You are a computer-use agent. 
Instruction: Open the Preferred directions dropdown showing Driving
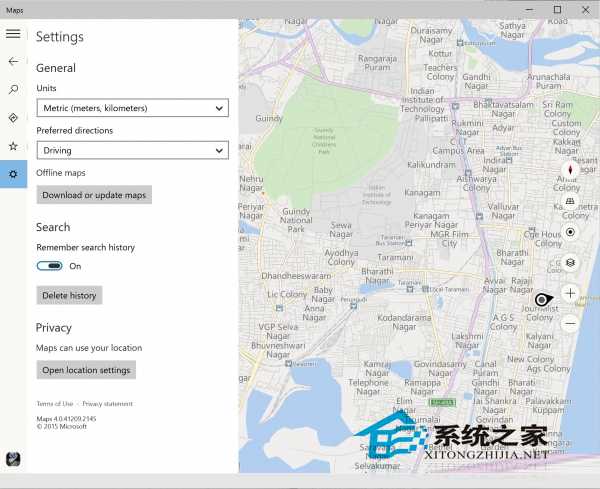point(132,150)
